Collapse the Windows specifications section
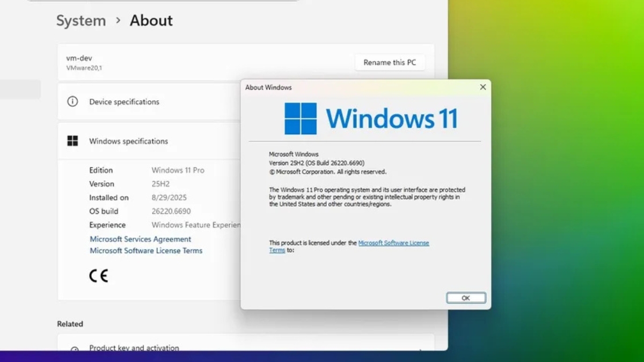 (149, 141)
